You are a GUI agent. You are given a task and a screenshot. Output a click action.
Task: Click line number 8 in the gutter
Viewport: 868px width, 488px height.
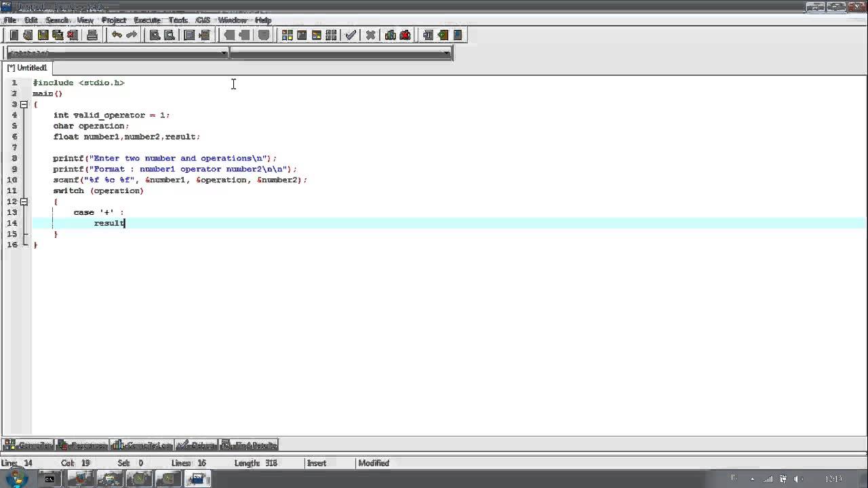coord(14,159)
